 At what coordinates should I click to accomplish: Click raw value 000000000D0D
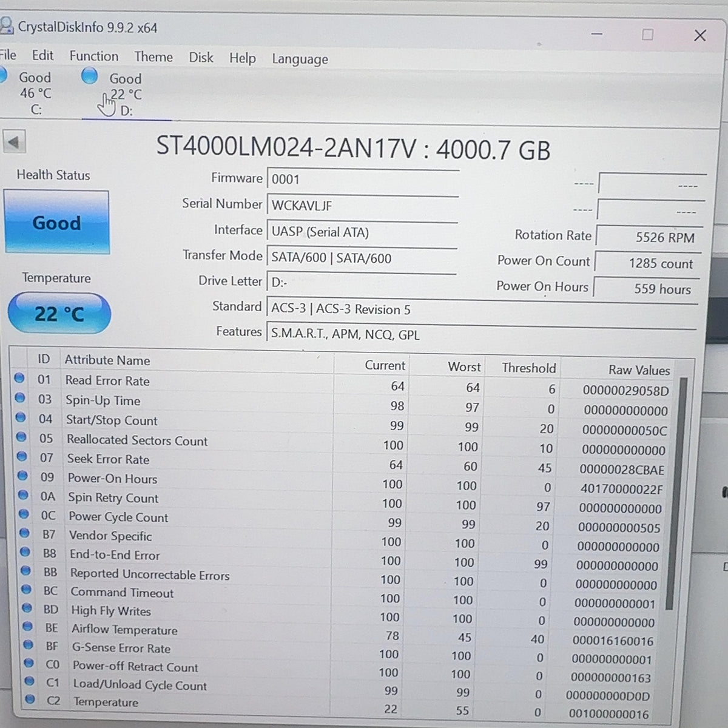point(607,696)
